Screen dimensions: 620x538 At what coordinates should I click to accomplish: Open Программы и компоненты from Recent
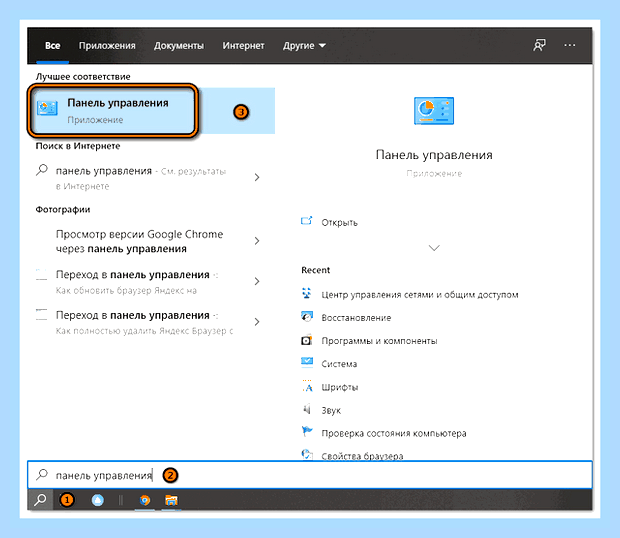(x=379, y=341)
